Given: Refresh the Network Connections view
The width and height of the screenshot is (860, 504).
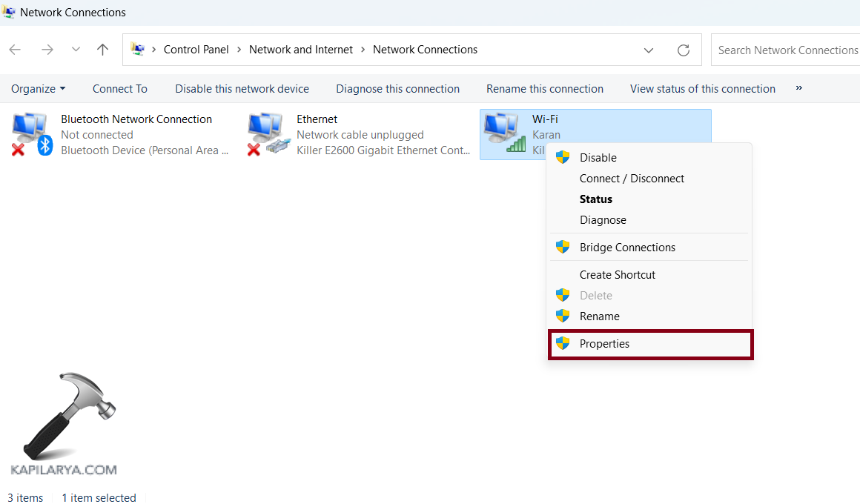Looking at the screenshot, I should click(x=684, y=50).
